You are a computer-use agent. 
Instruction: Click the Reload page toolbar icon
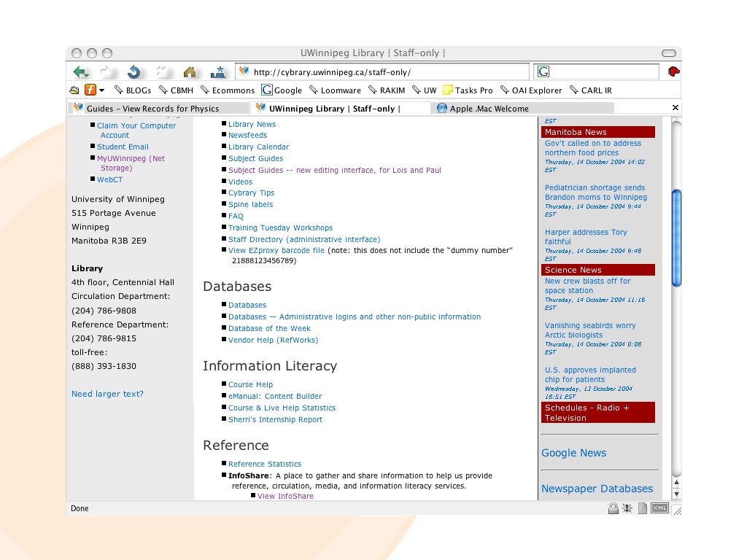pyautogui.click(x=134, y=72)
